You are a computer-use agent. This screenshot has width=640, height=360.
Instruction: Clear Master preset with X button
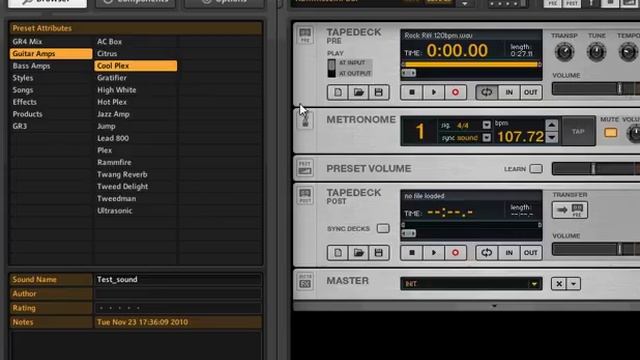[x=559, y=284]
